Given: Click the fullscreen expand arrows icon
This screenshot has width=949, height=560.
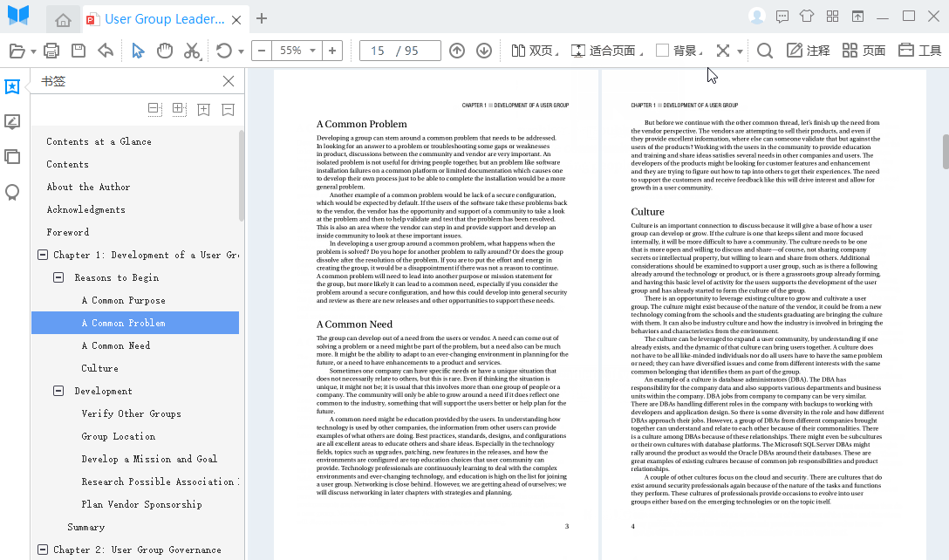Looking at the screenshot, I should tap(722, 51).
